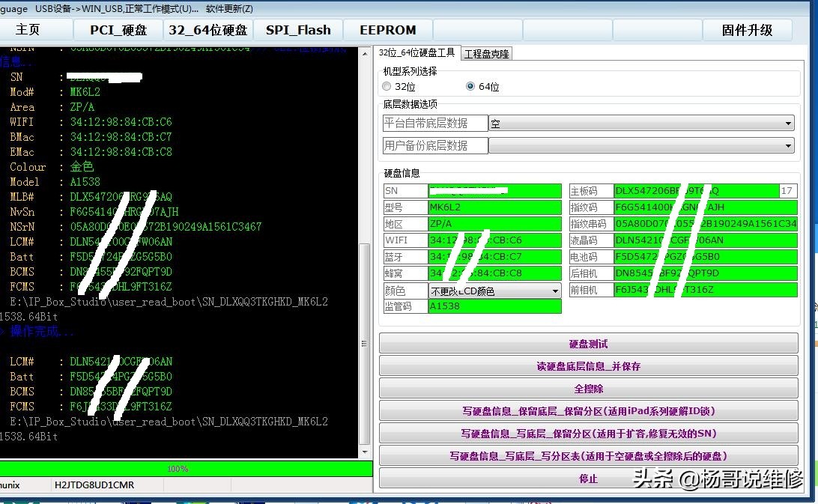
Task: Select the 64位 model series radio button
Action: point(470,86)
